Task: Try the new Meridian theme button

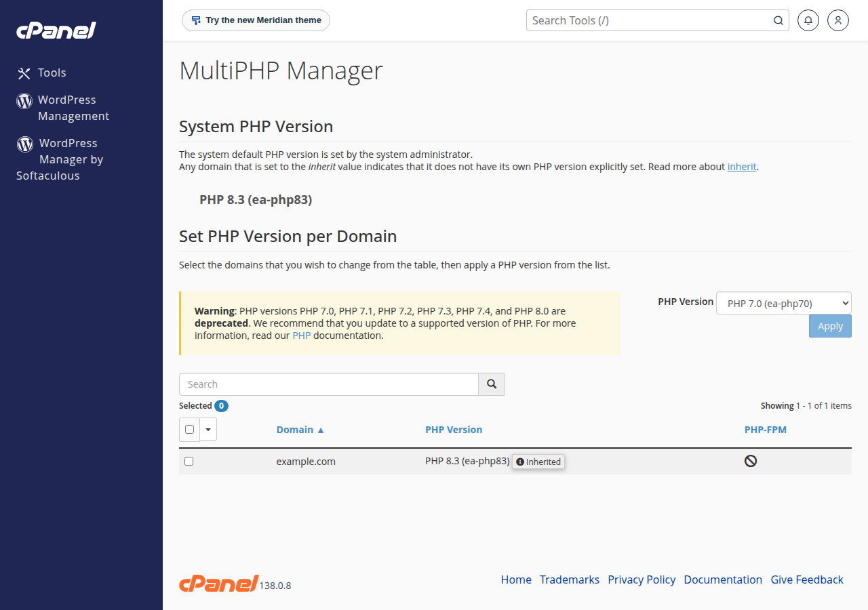Action: (x=256, y=20)
